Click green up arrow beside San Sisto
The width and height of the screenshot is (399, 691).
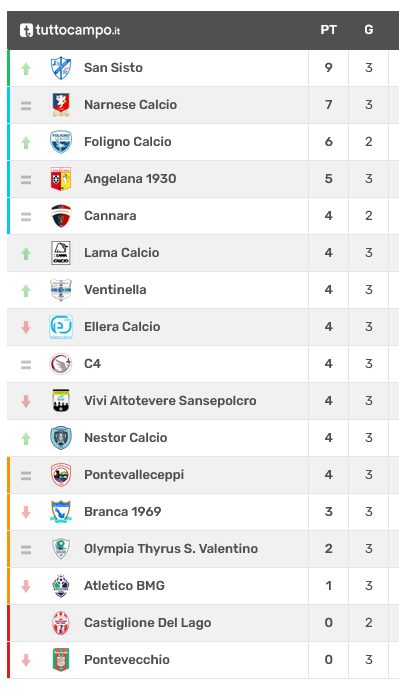[26, 68]
